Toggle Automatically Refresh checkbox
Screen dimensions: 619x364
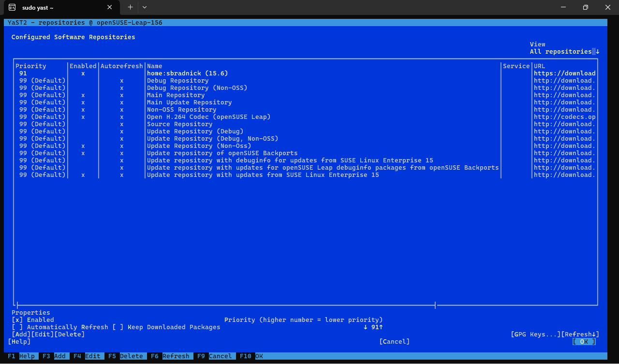17,327
